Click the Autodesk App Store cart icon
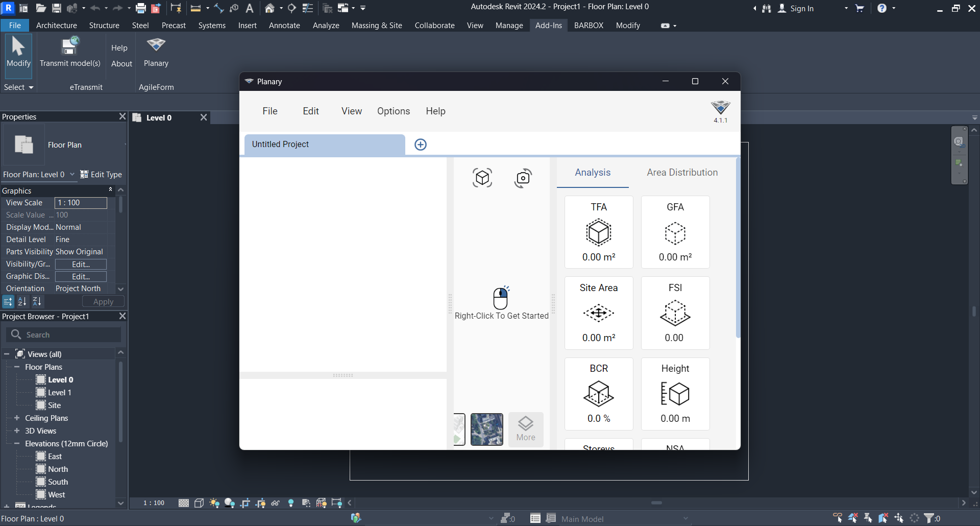The width and height of the screenshot is (980, 526). [860, 8]
